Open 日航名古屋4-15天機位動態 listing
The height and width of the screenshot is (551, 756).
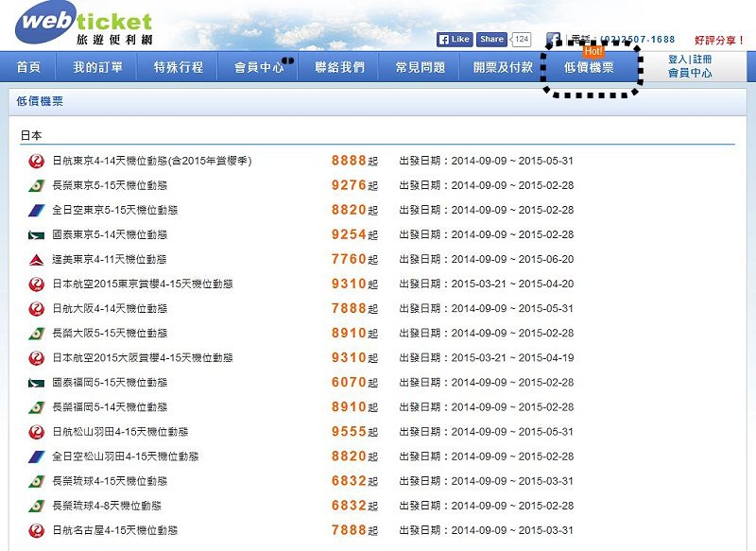(115, 530)
